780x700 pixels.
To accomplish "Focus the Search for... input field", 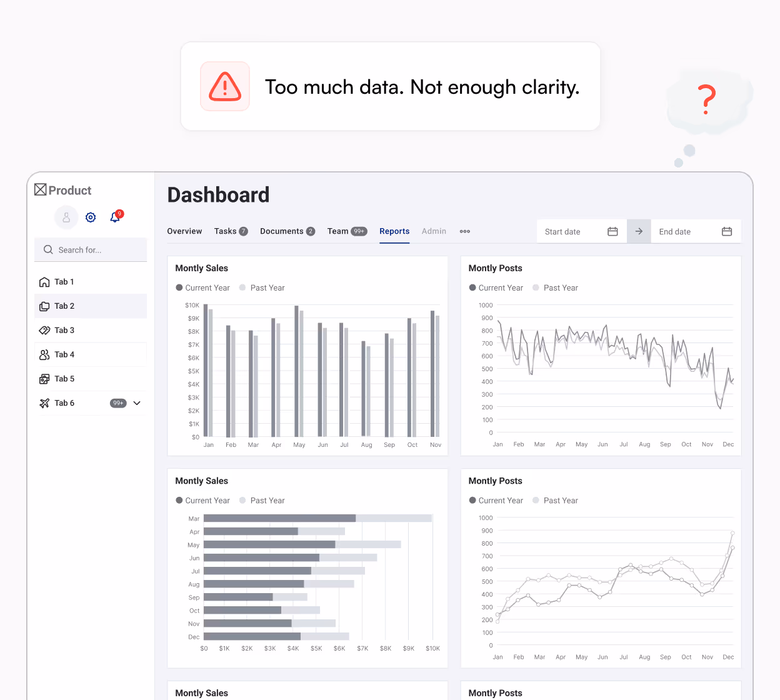I will point(91,249).
